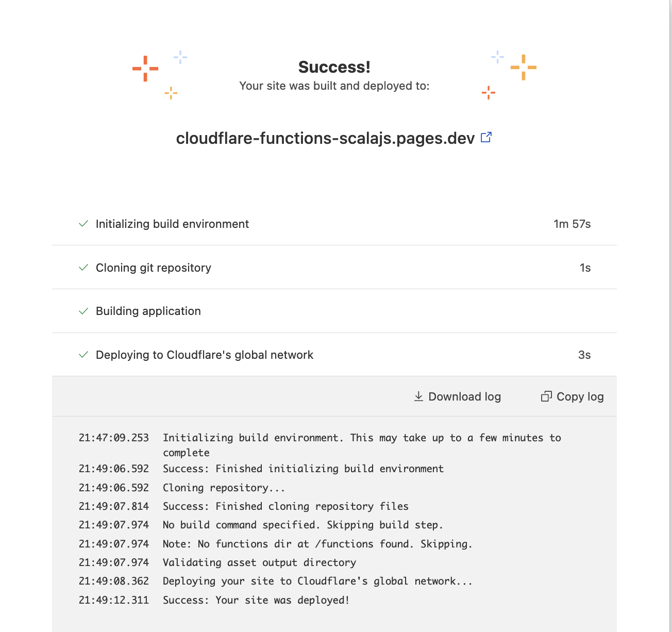Click the download arrow icon for log
Image resolution: width=672 pixels, height=632 pixels.
click(418, 396)
